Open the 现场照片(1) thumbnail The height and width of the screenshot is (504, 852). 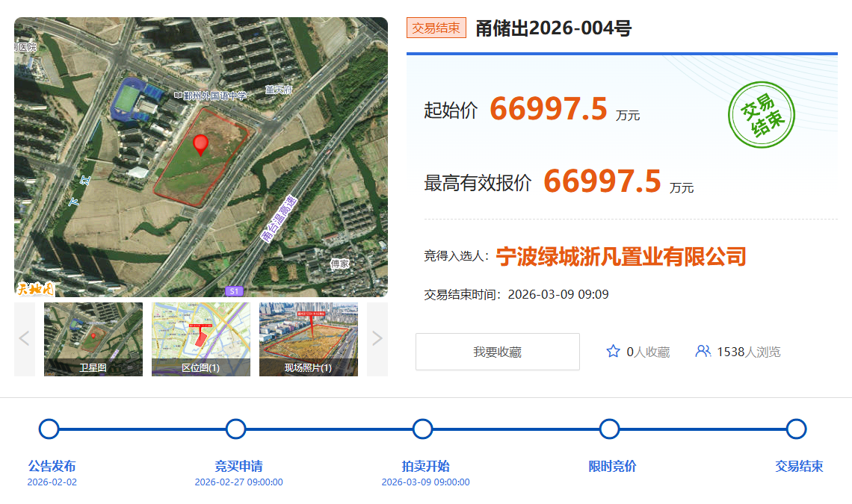pyautogui.click(x=309, y=339)
